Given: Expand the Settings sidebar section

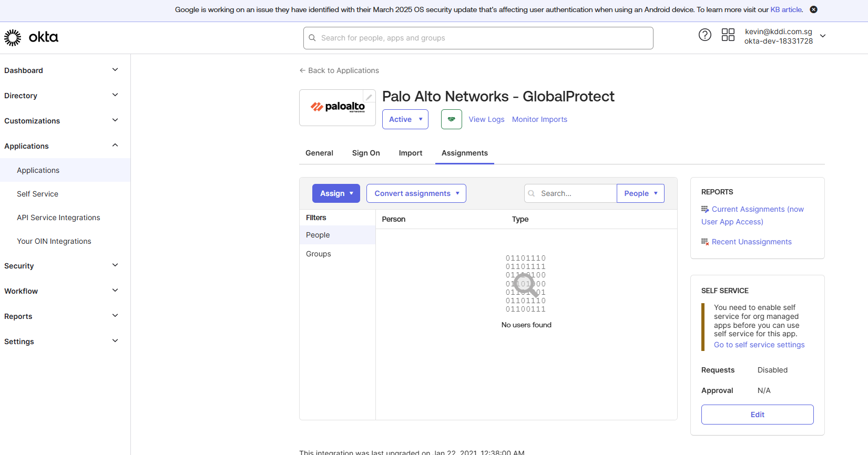Looking at the screenshot, I should click(x=115, y=341).
